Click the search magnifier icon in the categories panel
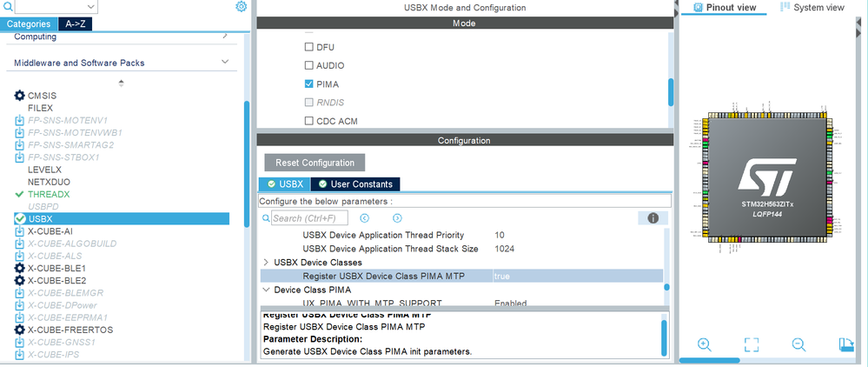The width and height of the screenshot is (868, 367). (x=8, y=7)
